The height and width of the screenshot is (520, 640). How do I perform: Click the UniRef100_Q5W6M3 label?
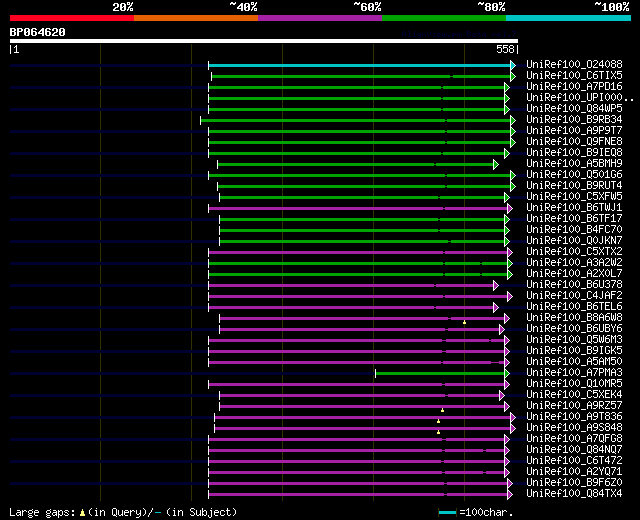[x=574, y=340]
